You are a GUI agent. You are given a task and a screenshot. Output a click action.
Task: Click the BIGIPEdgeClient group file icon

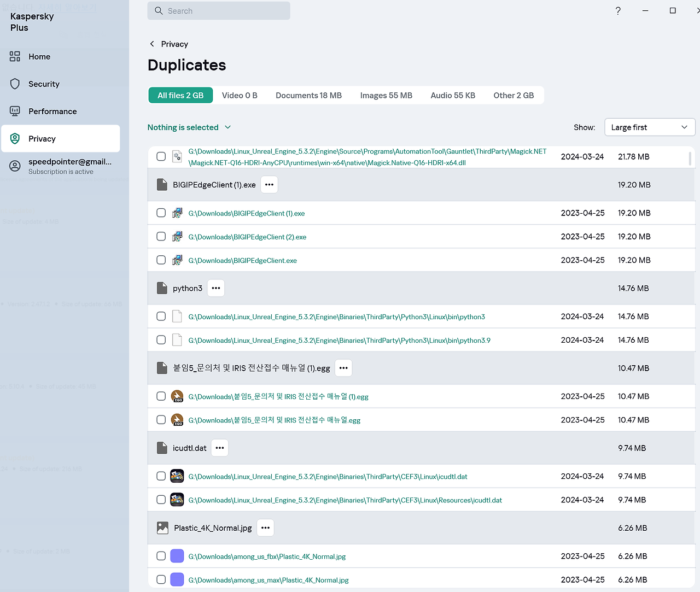pos(162,185)
